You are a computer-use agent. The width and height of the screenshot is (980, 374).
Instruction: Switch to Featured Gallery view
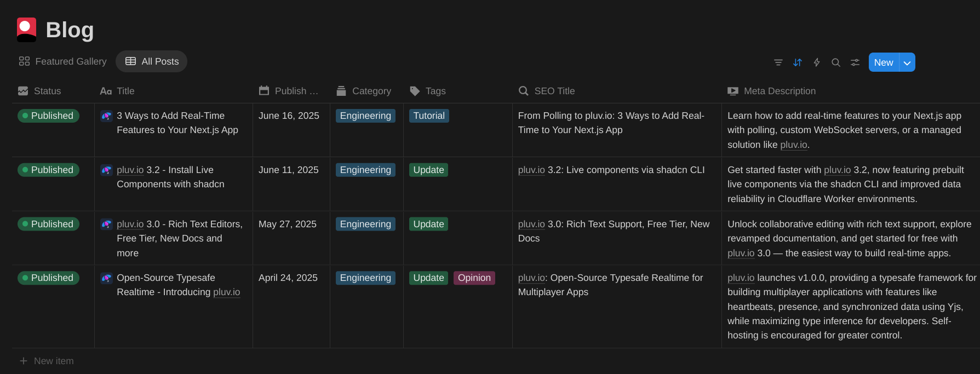(63, 61)
